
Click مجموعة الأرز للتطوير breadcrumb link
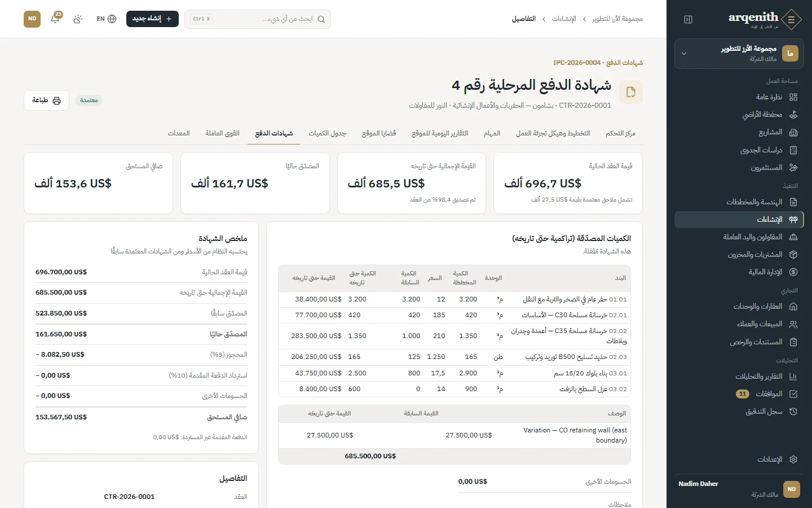coord(617,19)
